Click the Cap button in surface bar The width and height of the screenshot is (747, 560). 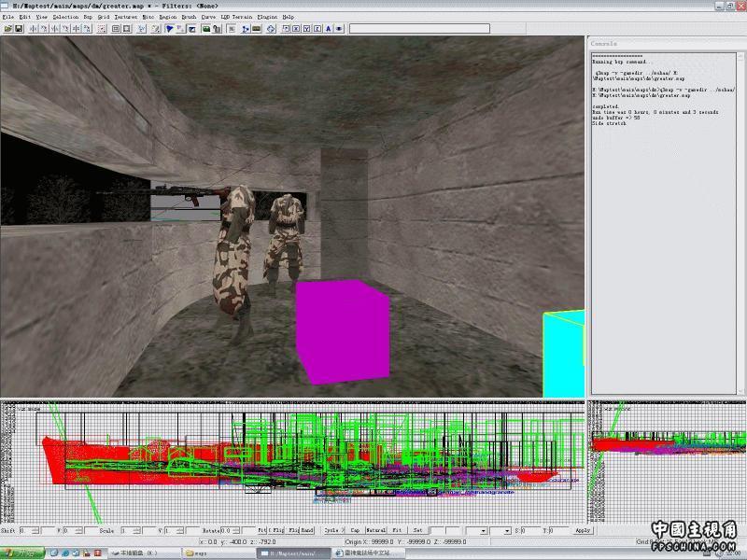pyautogui.click(x=355, y=530)
